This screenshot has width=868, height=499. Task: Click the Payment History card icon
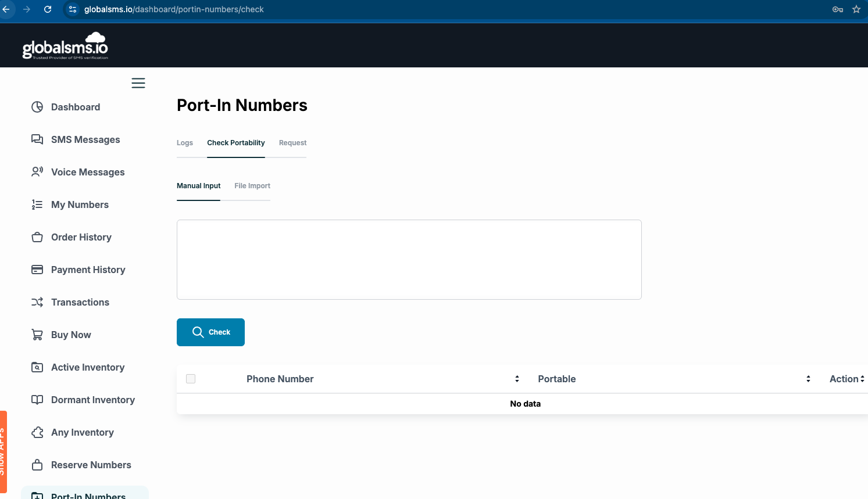[37, 270]
